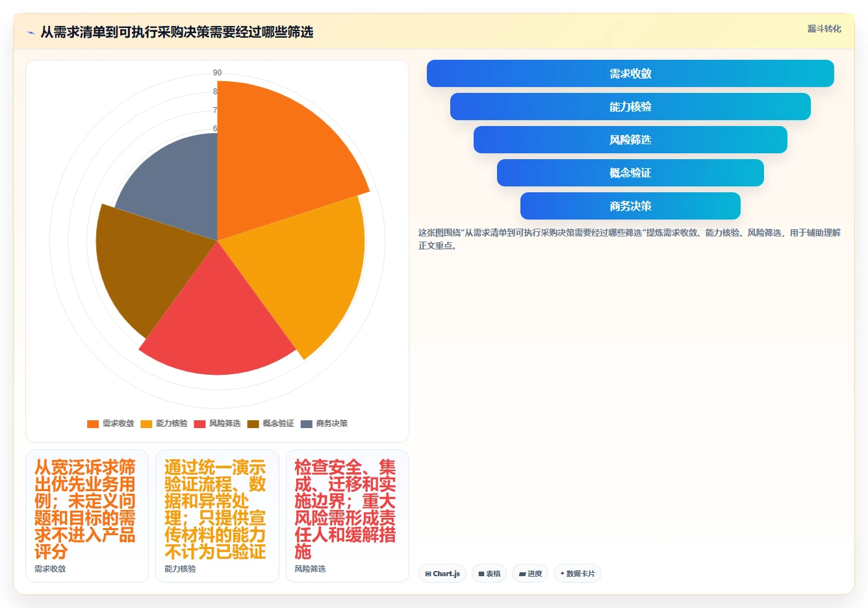Click the 需求收敛 legend label
868x608 pixels.
click(x=118, y=424)
